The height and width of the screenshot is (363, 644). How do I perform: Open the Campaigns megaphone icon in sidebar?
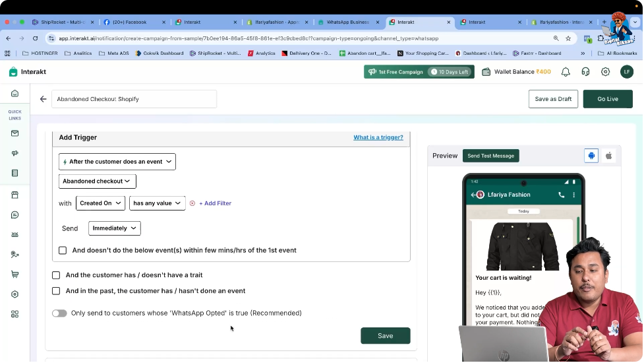pos(15,153)
